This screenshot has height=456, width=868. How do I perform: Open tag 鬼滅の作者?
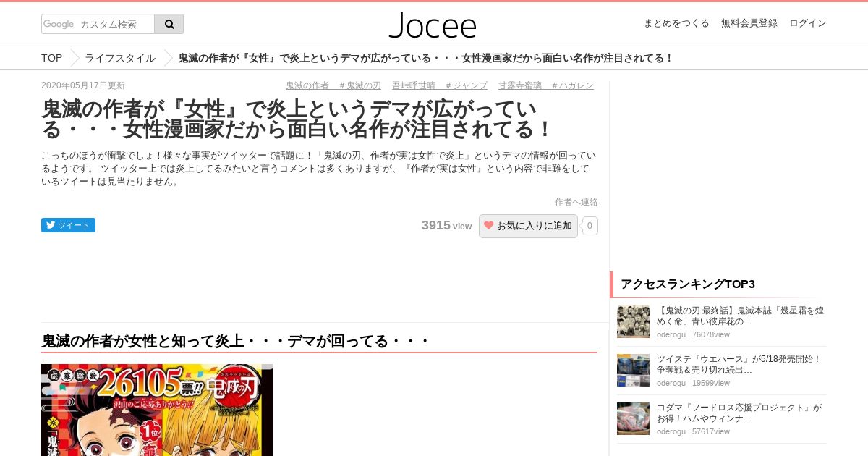click(x=307, y=85)
